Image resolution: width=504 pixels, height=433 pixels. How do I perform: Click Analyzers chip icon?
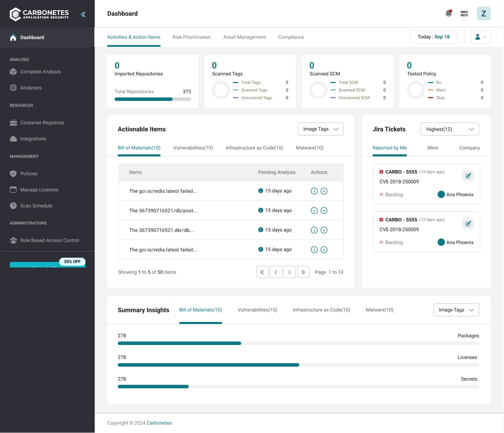pyautogui.click(x=13, y=88)
